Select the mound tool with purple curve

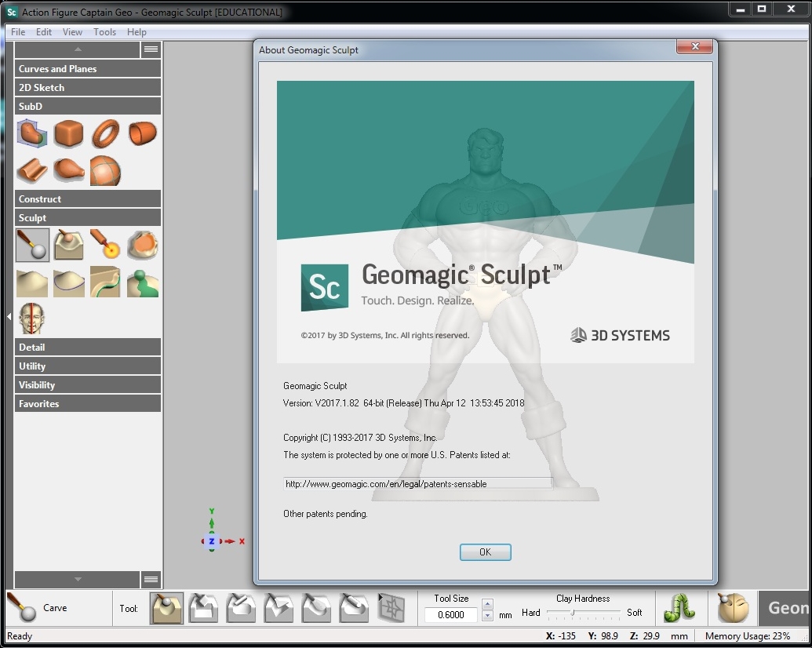69,282
